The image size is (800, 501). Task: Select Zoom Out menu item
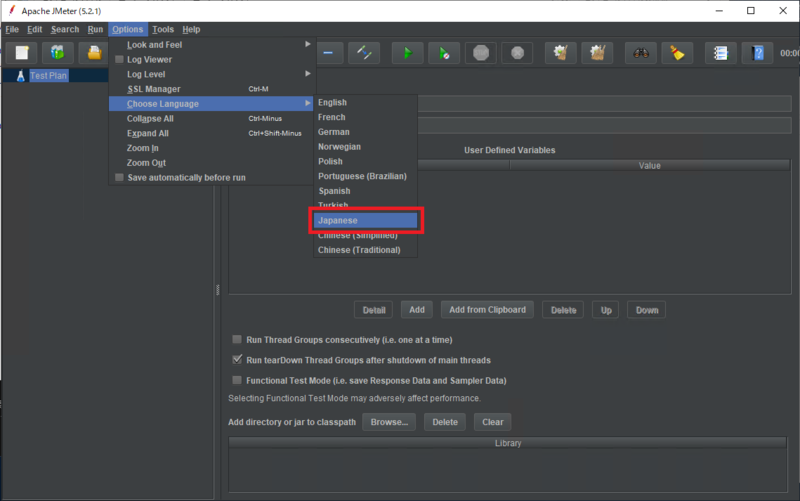point(211,163)
